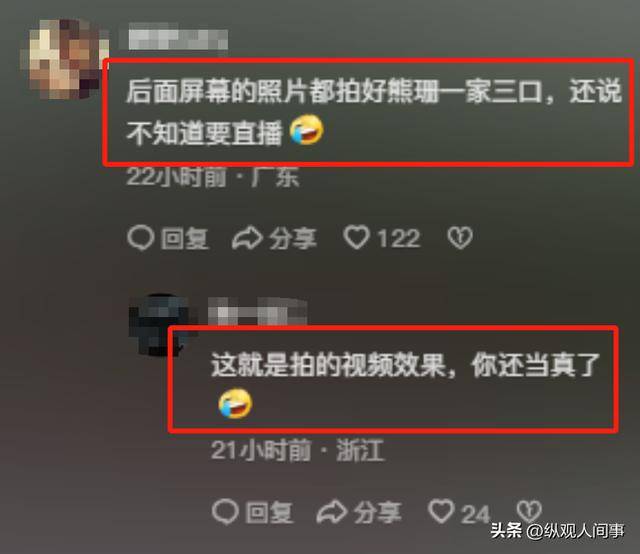Like the reply with 24 likes via its heart

(441, 511)
